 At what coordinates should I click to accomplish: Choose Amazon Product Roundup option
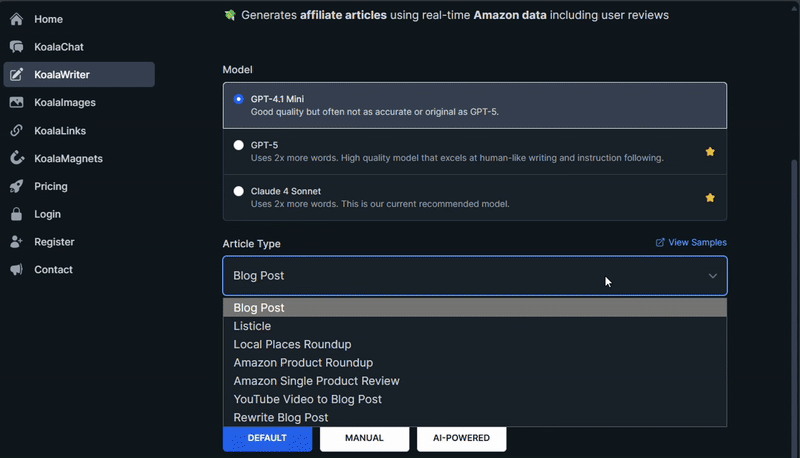click(x=303, y=363)
